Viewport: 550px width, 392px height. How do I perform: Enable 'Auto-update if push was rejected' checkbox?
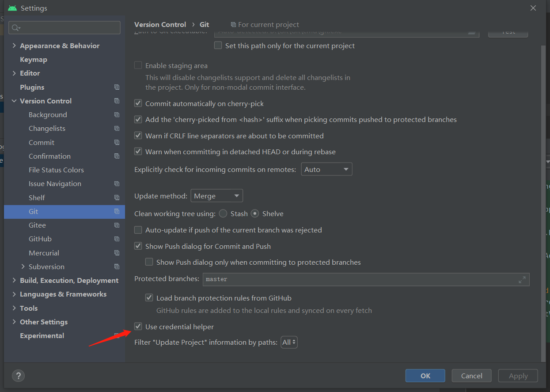[x=138, y=230]
